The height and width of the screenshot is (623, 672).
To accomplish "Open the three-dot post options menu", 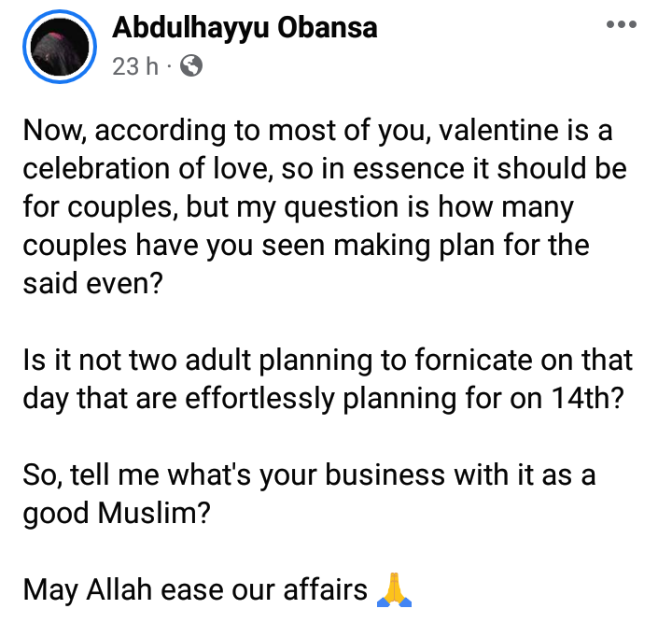I will coord(621,24).
